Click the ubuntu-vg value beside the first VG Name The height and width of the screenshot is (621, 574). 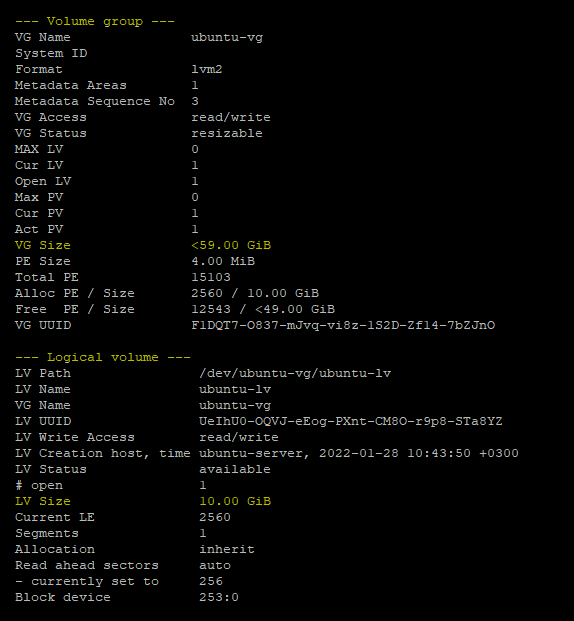[227, 38]
